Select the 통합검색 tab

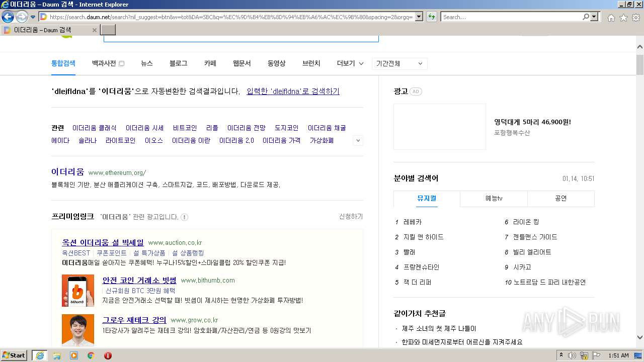tap(63, 63)
